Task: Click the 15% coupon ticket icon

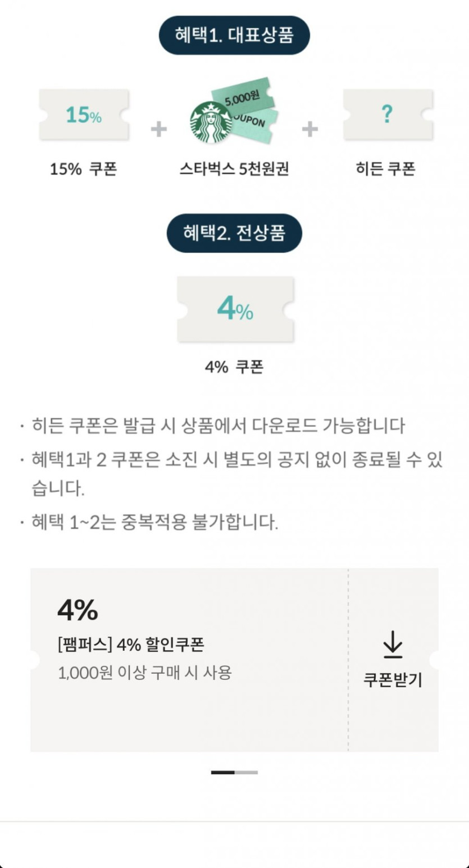Action: coord(84,115)
